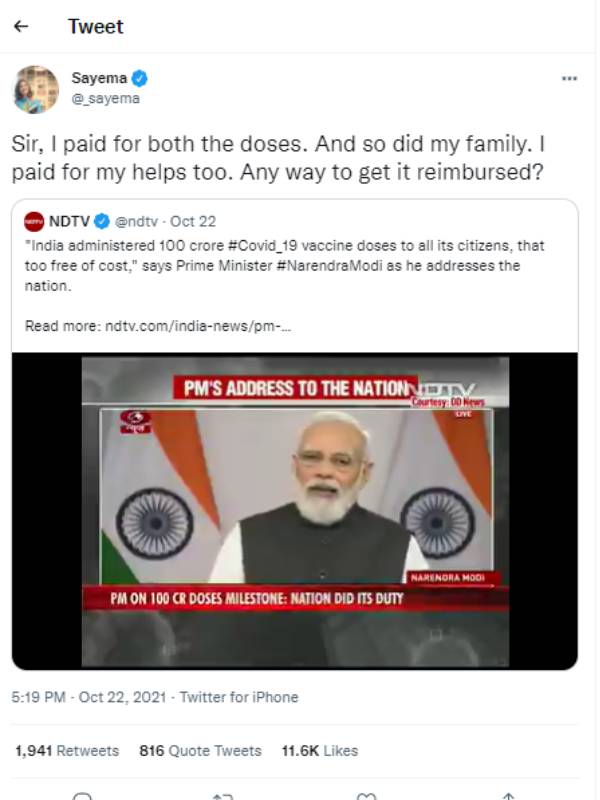Open Sayema's profile picture
Image resolution: width=600 pixels, height=800 pixels.
point(37,89)
